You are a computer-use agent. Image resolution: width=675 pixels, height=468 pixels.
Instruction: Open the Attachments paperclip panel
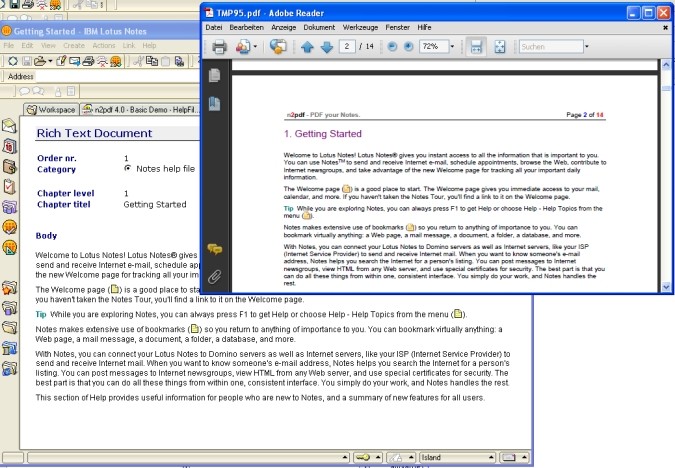tap(215, 276)
